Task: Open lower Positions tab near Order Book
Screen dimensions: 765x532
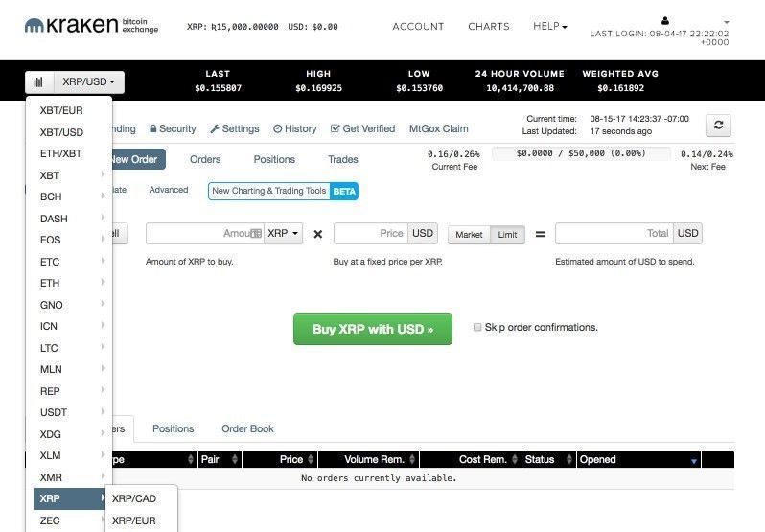Action: [174, 428]
